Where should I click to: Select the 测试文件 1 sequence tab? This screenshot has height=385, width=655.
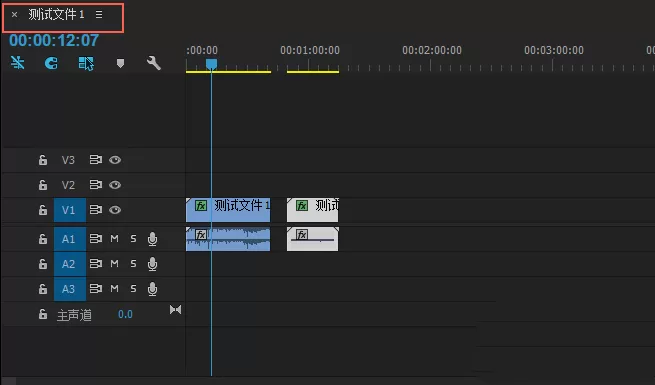56,15
